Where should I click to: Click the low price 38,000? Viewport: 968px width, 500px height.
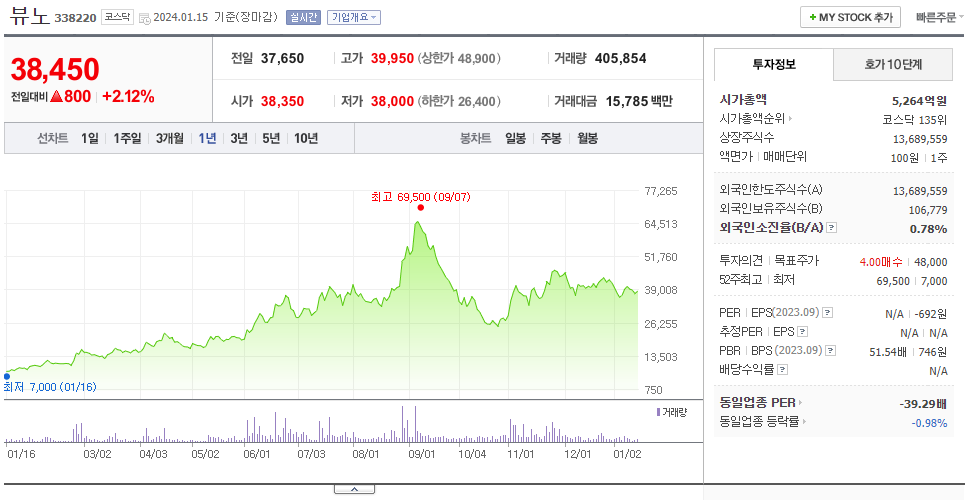click(393, 101)
